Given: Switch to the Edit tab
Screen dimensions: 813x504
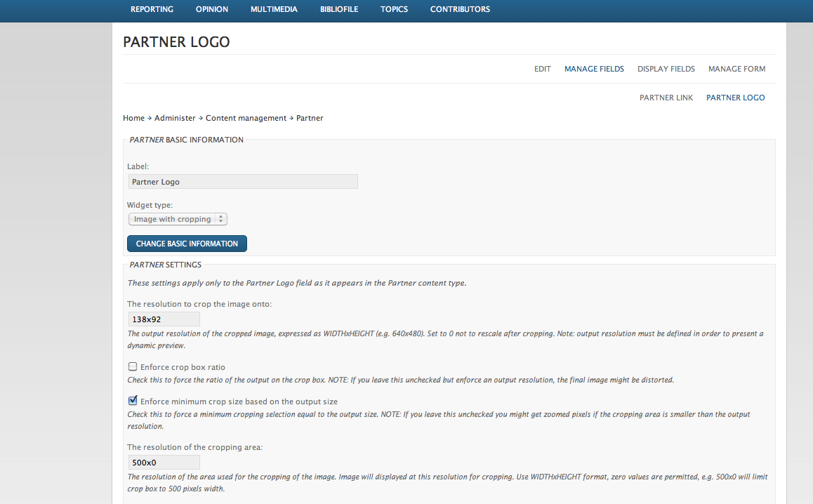Looking at the screenshot, I should [542, 69].
